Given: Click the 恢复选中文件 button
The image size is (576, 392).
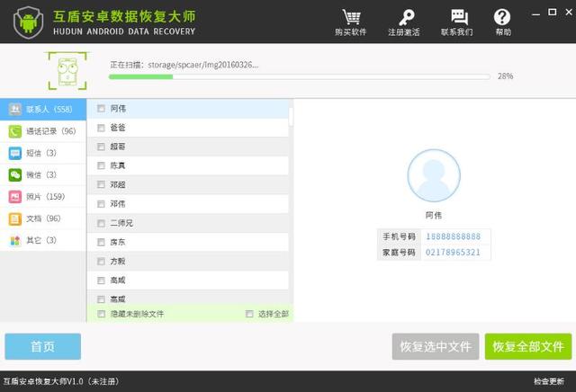Looking at the screenshot, I should click(x=436, y=346).
